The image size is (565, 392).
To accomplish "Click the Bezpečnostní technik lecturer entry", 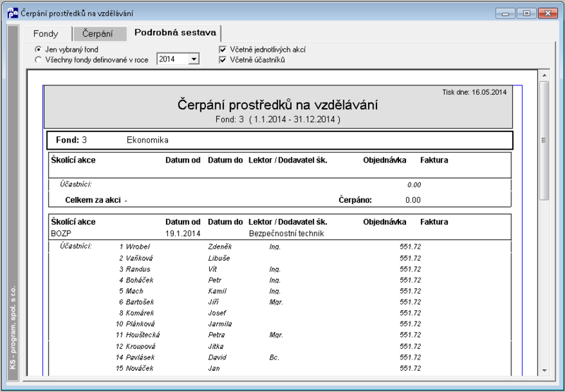I will 287,234.
